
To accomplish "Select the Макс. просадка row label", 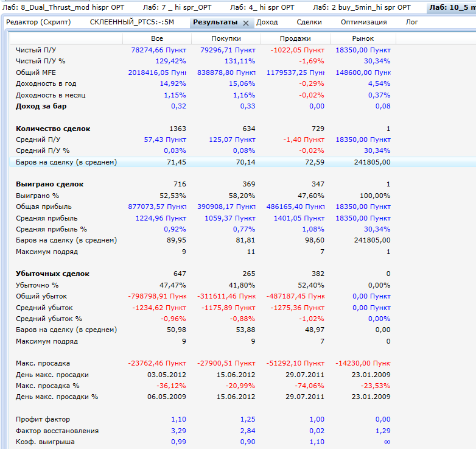I will [43, 363].
